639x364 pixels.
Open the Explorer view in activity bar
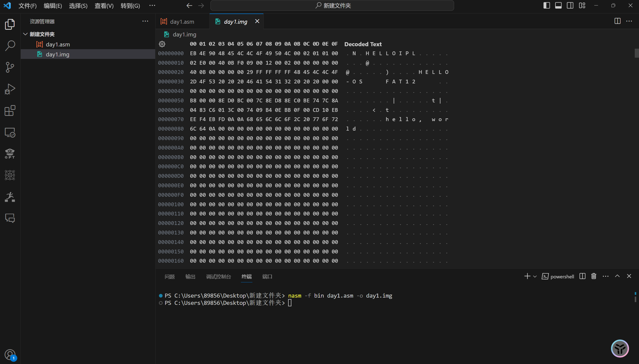point(10,24)
